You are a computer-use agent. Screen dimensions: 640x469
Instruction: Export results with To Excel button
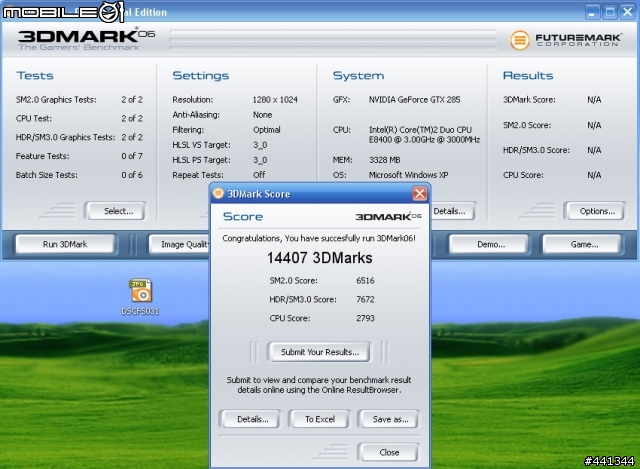point(319,419)
